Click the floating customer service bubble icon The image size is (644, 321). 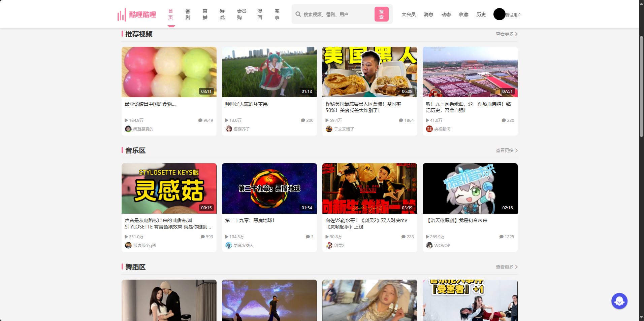coord(619,300)
